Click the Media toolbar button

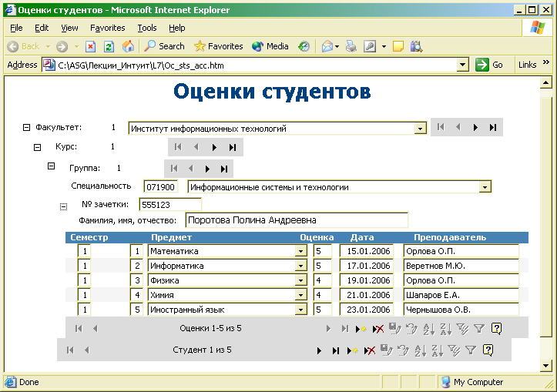270,46
